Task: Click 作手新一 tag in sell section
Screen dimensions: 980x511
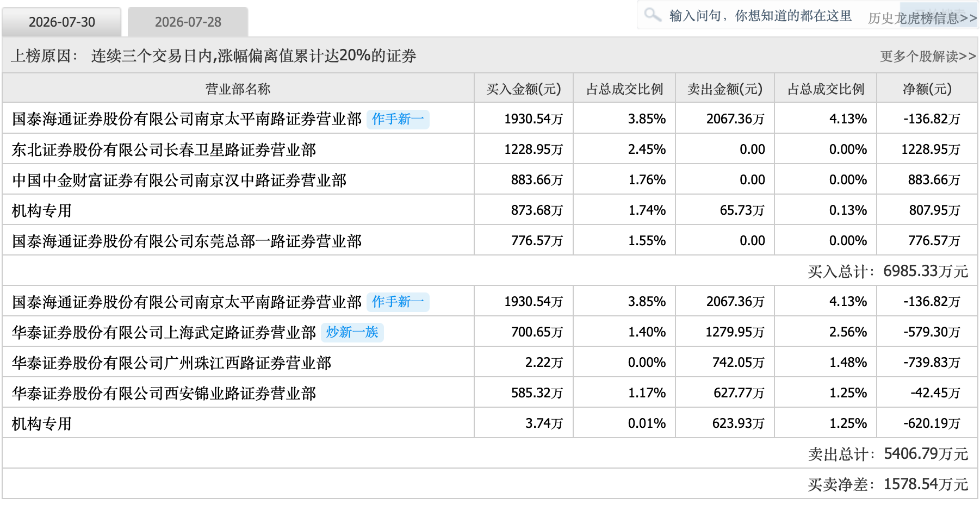Action: [398, 302]
